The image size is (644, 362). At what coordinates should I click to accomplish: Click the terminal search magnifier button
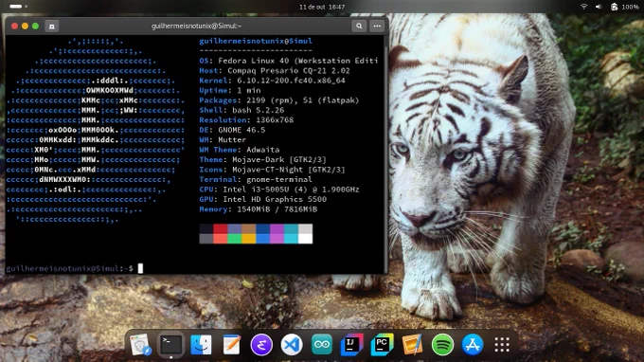point(359,27)
